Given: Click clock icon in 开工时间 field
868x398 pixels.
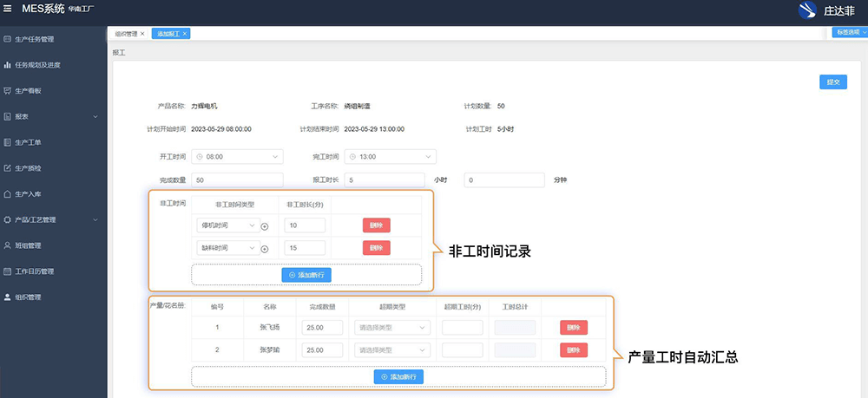Looking at the screenshot, I should click(x=200, y=157).
